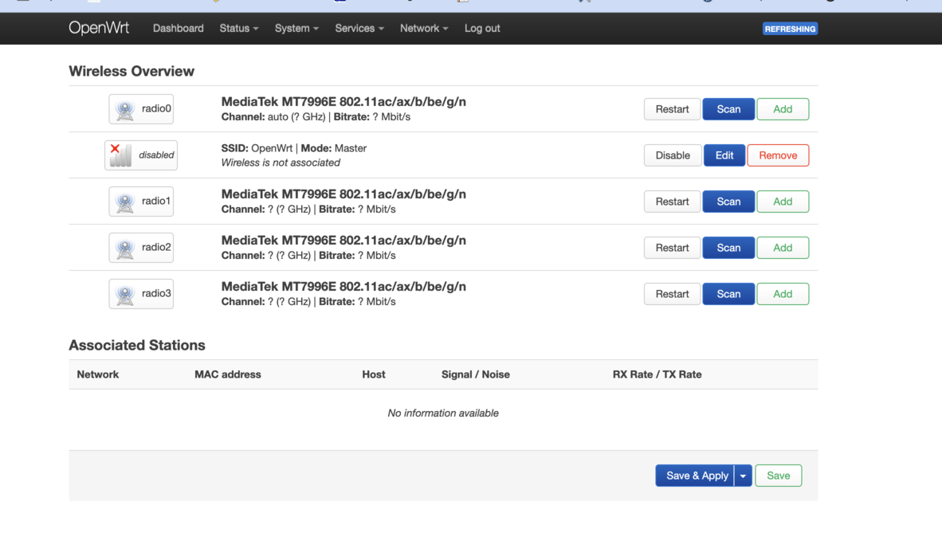Edit the OpenWrt SSID network

(x=724, y=155)
